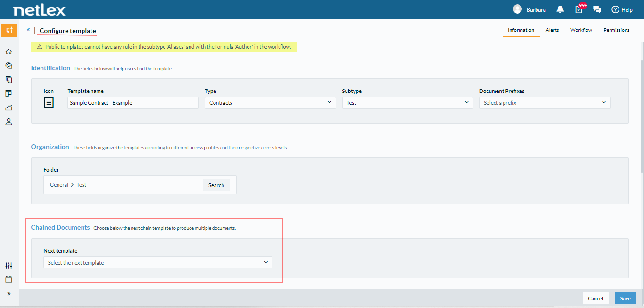Image resolution: width=644 pixels, height=308 pixels.
Task: Open the clock-check sidebar icon
Action: click(x=8, y=66)
